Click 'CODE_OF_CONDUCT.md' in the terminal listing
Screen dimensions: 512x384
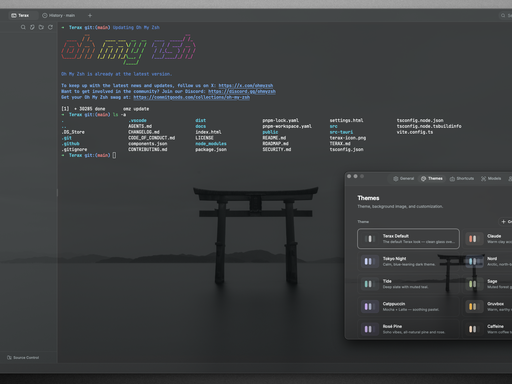coord(151,138)
